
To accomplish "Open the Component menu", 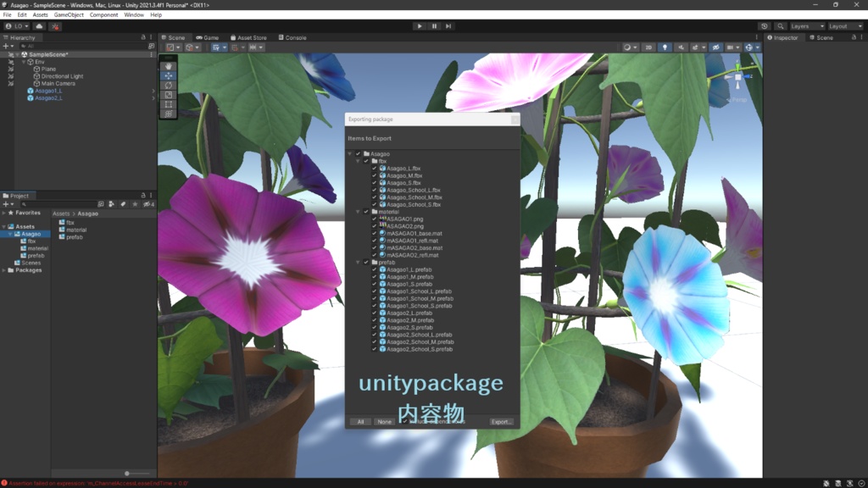I will click(103, 15).
